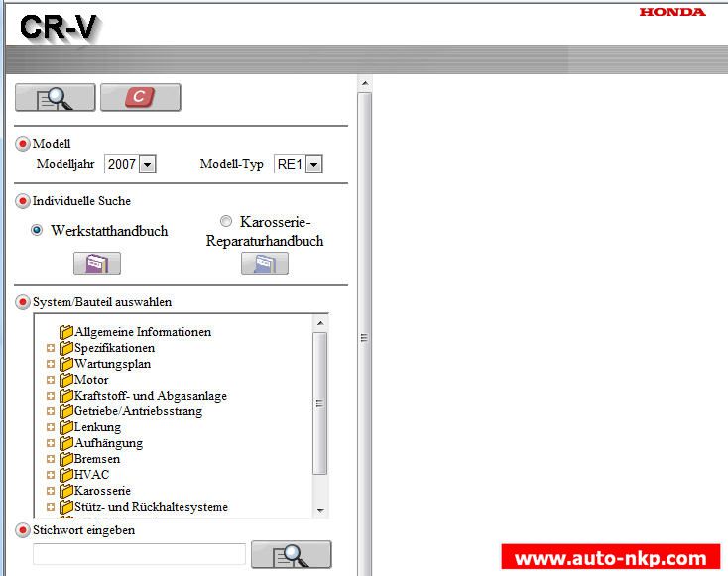Open the Werkstatthandbuch book icon button
Screen dimensions: 728x576
97,263
